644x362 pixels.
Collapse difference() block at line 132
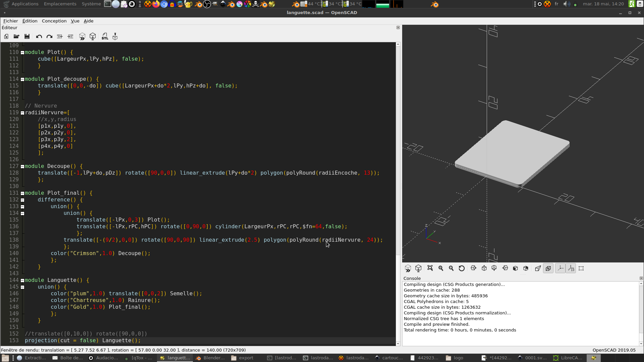[x=22, y=200]
